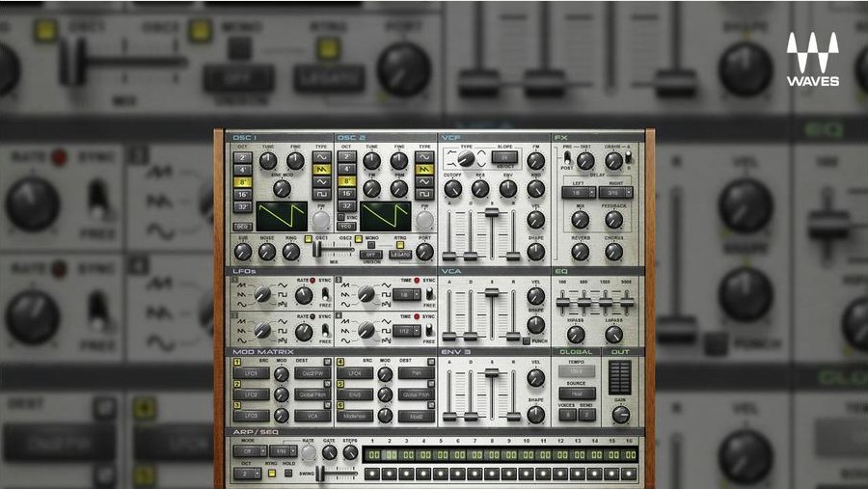Click the OSC 2 FM knob

click(371, 189)
